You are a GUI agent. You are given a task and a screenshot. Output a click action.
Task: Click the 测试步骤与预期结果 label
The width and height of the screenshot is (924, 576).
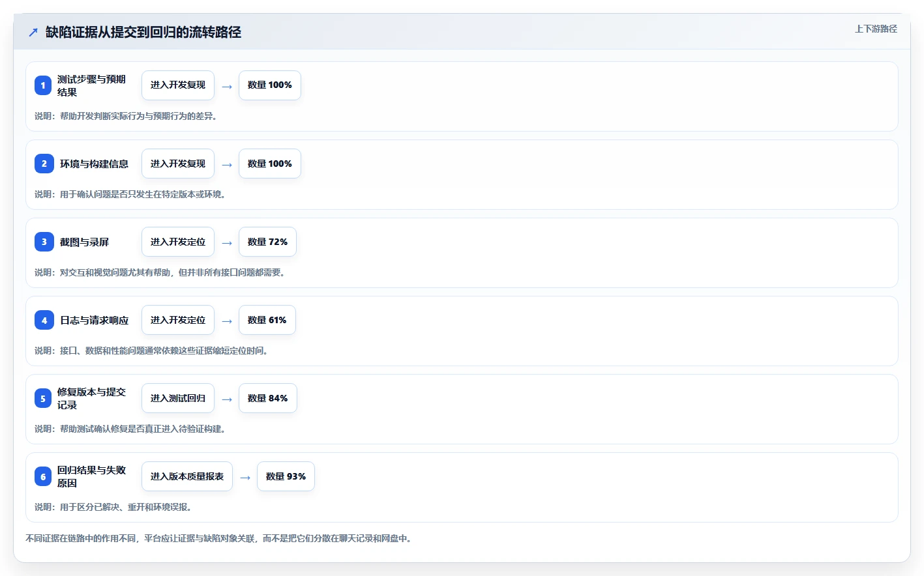91,85
